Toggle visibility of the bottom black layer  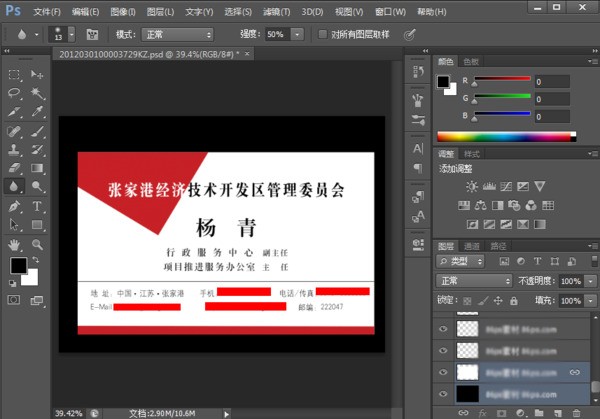(443, 393)
